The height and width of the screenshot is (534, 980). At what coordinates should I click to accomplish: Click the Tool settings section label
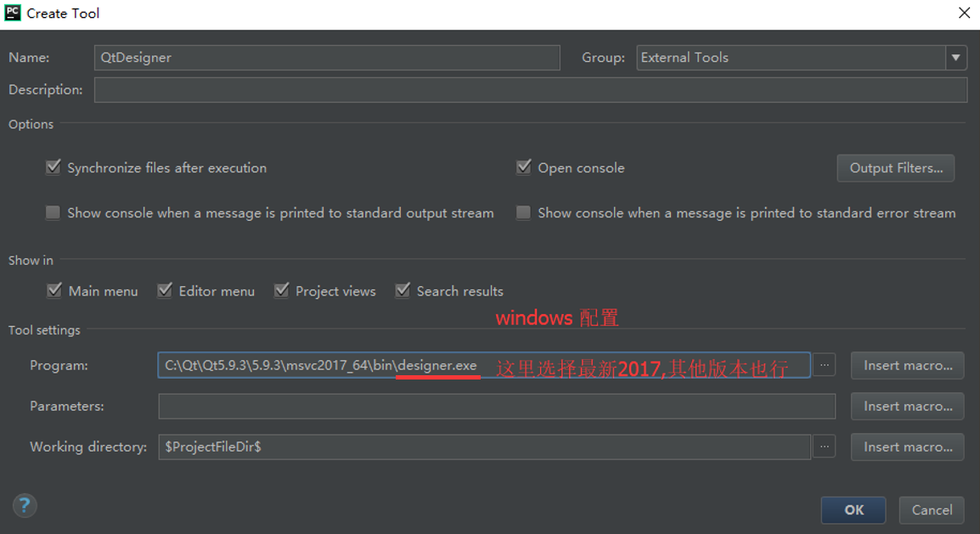pos(44,329)
